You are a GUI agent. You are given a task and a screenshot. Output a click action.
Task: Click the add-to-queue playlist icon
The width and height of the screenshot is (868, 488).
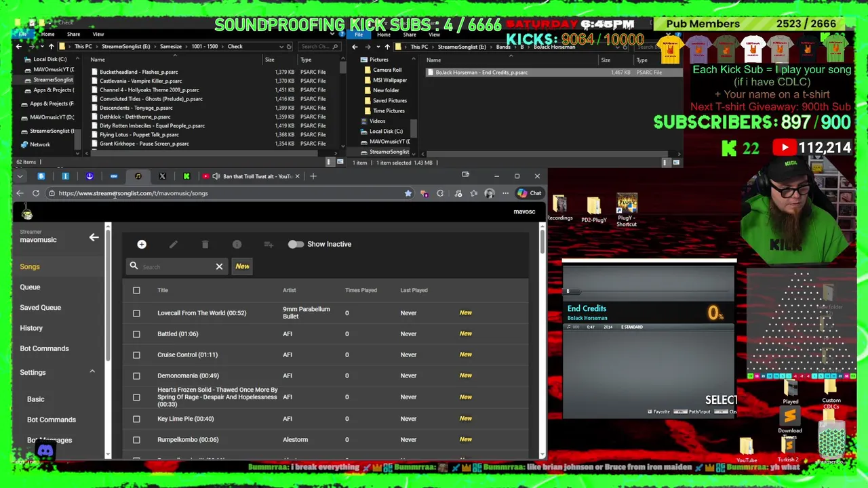click(269, 244)
